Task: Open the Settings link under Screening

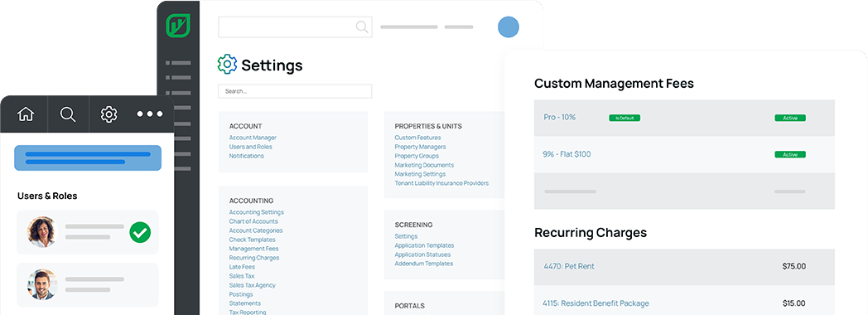Action: [x=406, y=236]
